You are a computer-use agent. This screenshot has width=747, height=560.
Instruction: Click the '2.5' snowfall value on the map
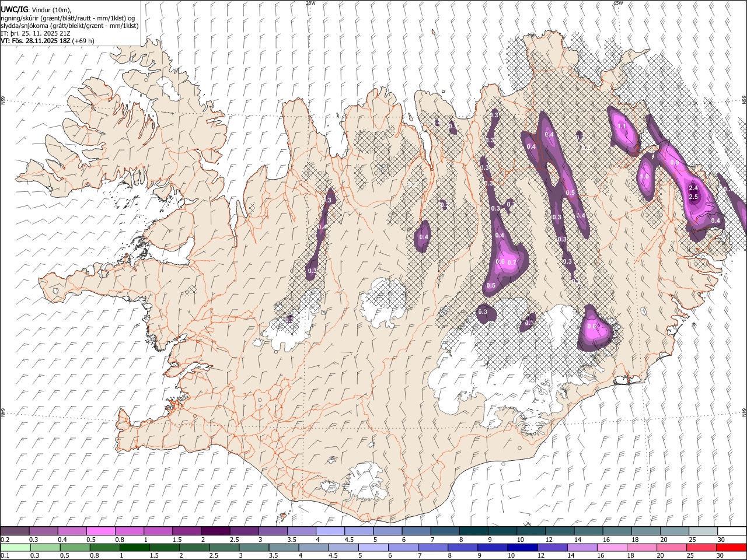pyautogui.click(x=693, y=197)
